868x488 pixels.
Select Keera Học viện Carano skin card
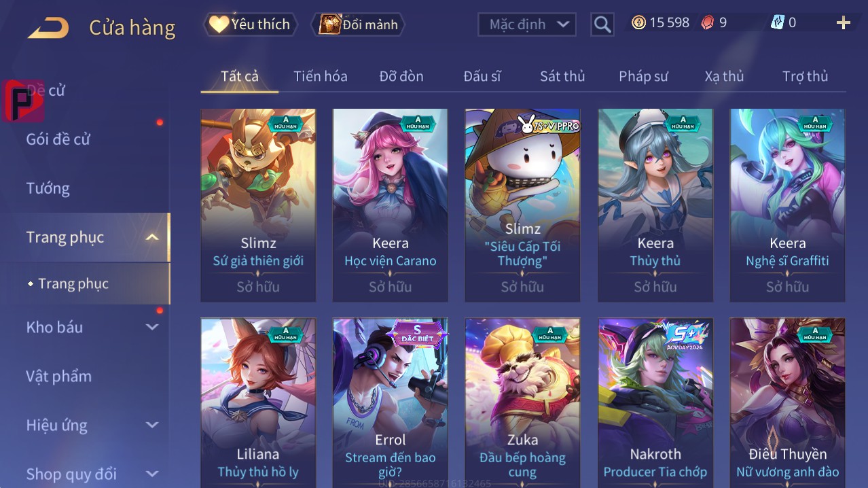coord(391,205)
